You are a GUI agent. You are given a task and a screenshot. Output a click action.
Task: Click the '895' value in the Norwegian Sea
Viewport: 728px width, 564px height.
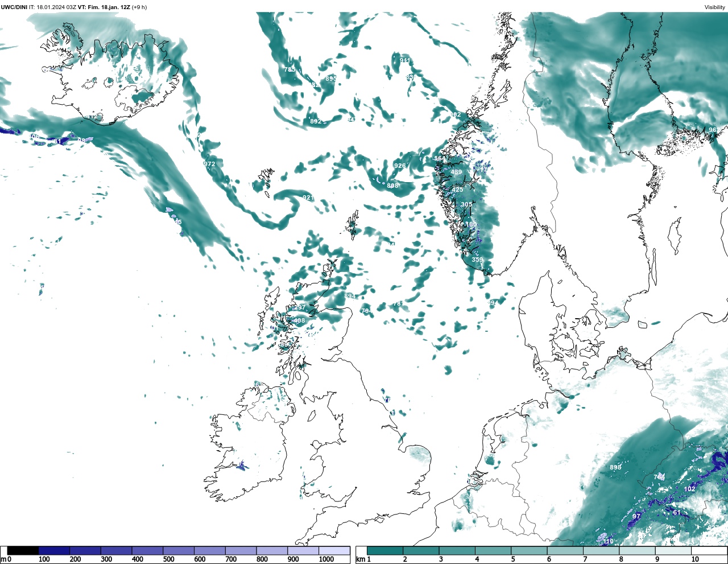click(x=331, y=79)
